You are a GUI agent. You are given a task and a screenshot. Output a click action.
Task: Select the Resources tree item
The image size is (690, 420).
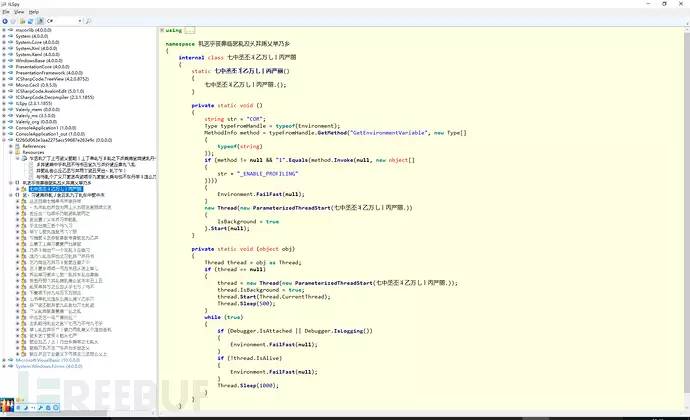(33, 152)
